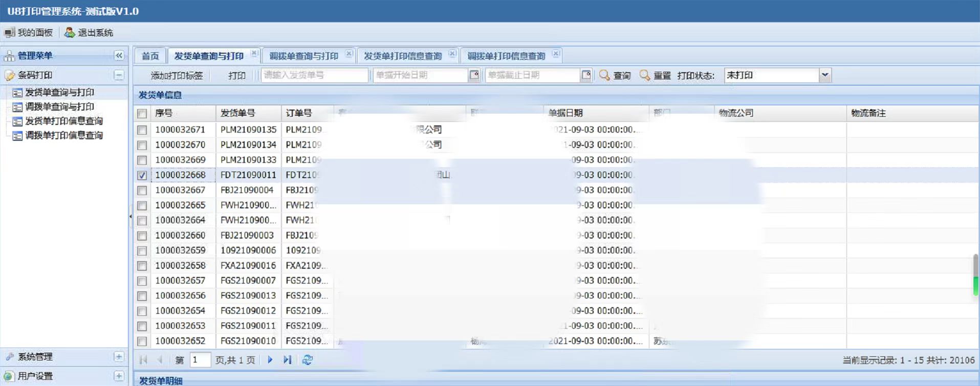Go to next page icon
The width and height of the screenshot is (980, 386).
(270, 360)
